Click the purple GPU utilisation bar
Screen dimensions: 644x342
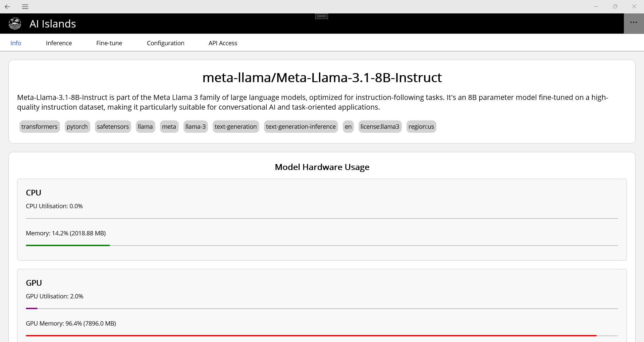tap(32, 308)
